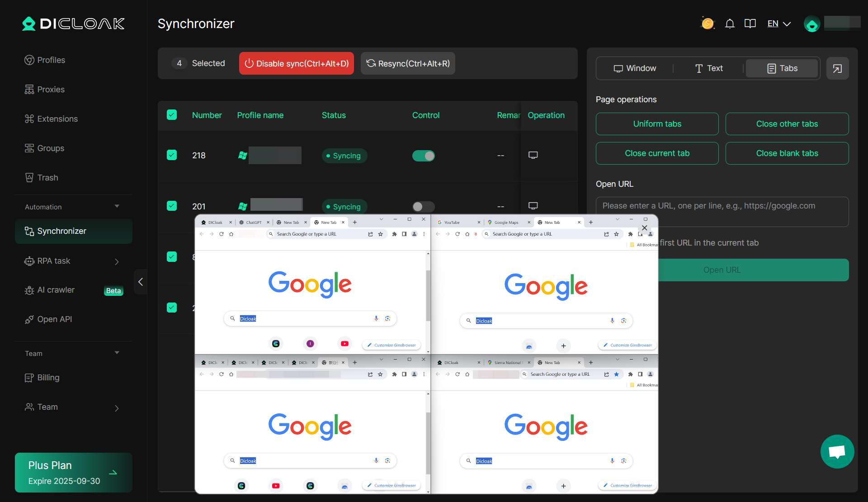This screenshot has width=868, height=502.
Task: Open the notifications bell
Action: coord(730,24)
